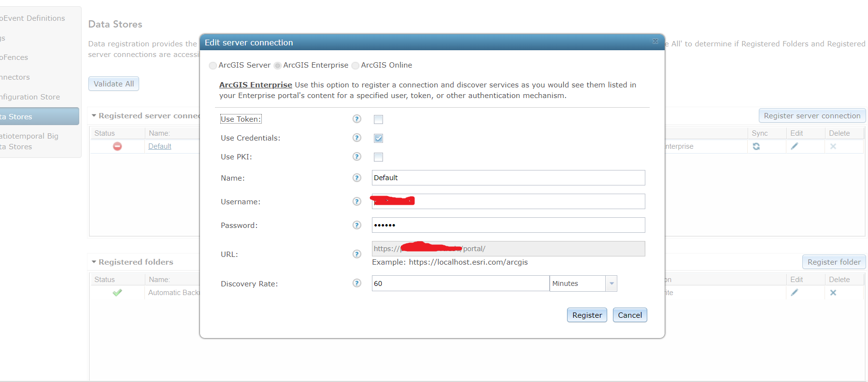Select the ArcGIS Enterprise radio option

pos(278,66)
